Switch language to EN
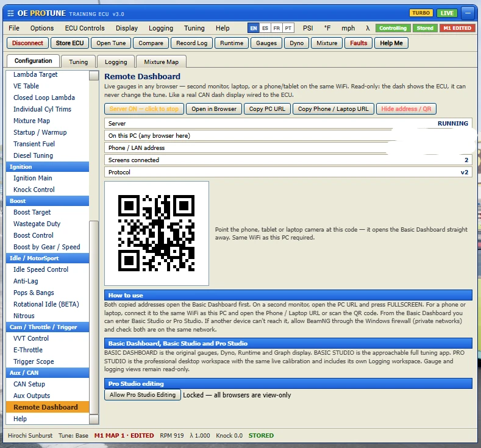Viewport: 481px width, 448px height. tap(254, 28)
